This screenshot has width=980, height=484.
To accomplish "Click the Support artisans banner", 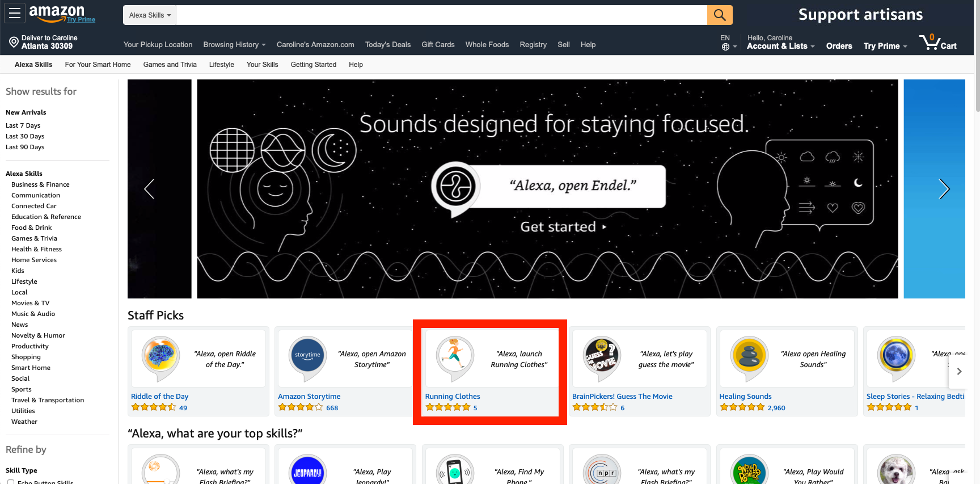I will tap(860, 15).
